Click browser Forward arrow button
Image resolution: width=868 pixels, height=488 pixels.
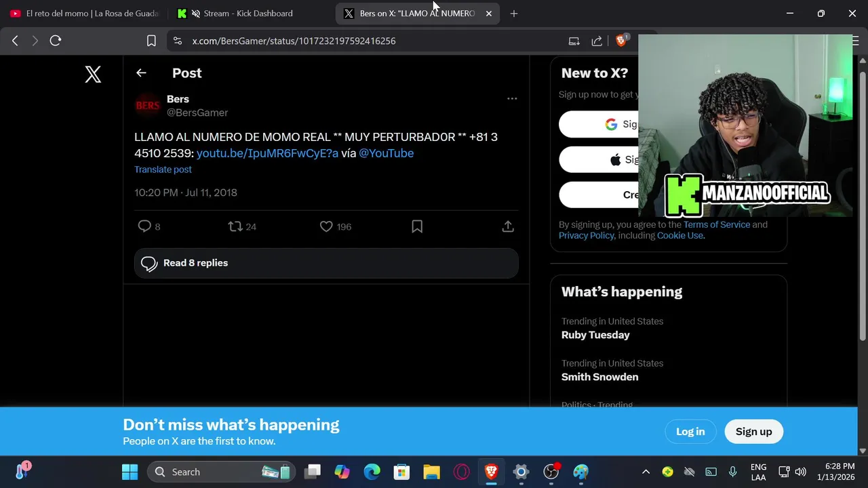pyautogui.click(x=35, y=41)
